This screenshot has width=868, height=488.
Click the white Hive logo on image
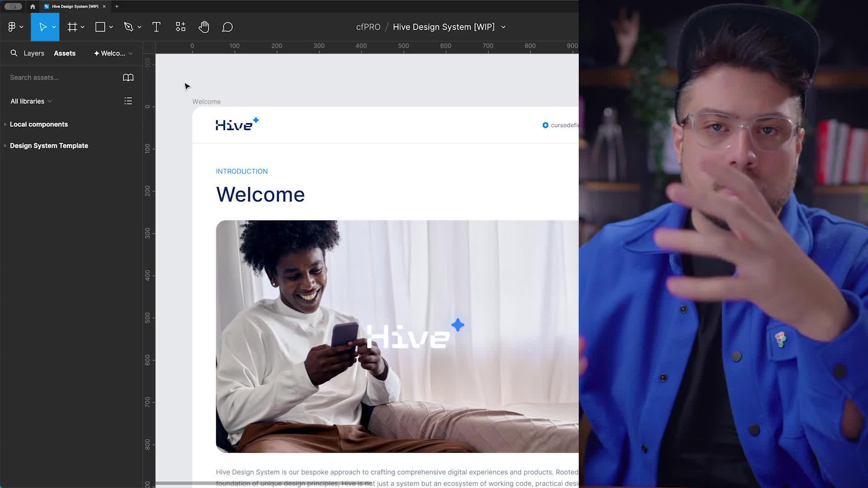pos(415,334)
